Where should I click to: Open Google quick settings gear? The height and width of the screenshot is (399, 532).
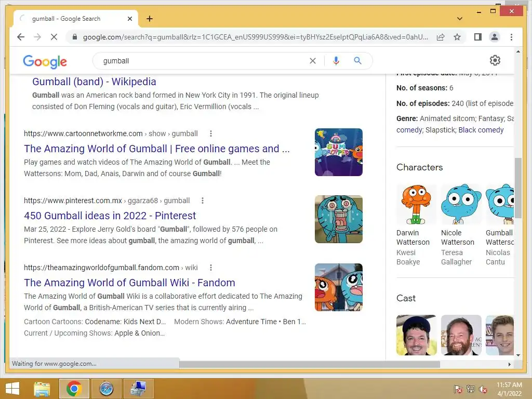click(495, 60)
